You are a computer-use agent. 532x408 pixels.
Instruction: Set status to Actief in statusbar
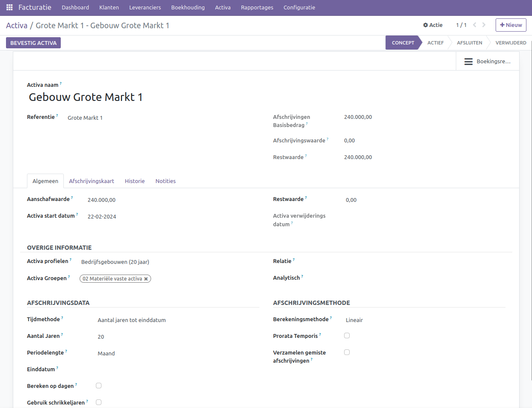(435, 43)
